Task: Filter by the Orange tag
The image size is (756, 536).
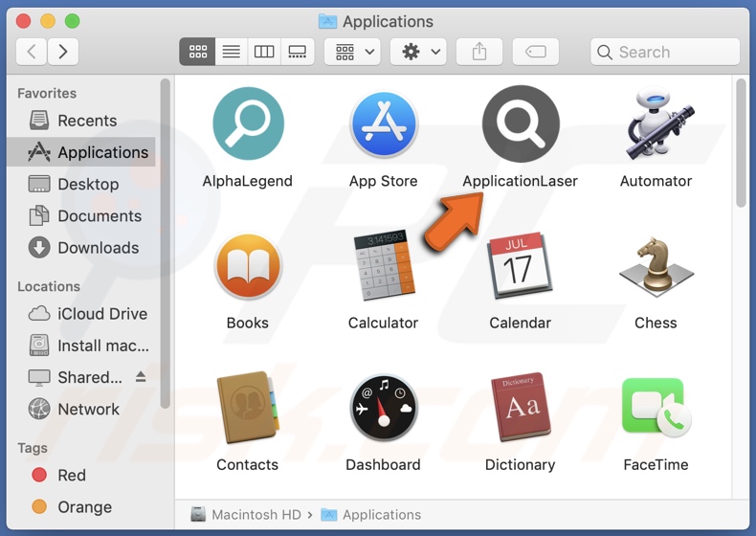Action: pyautogui.click(x=80, y=507)
